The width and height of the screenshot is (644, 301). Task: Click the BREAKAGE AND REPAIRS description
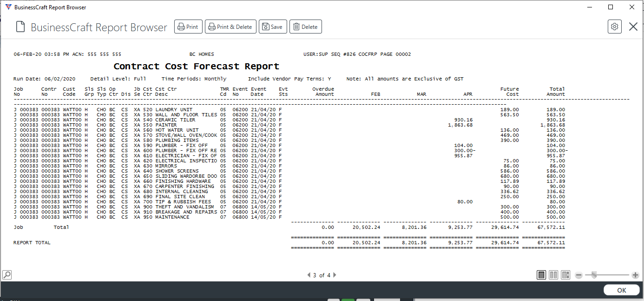[x=186, y=212]
